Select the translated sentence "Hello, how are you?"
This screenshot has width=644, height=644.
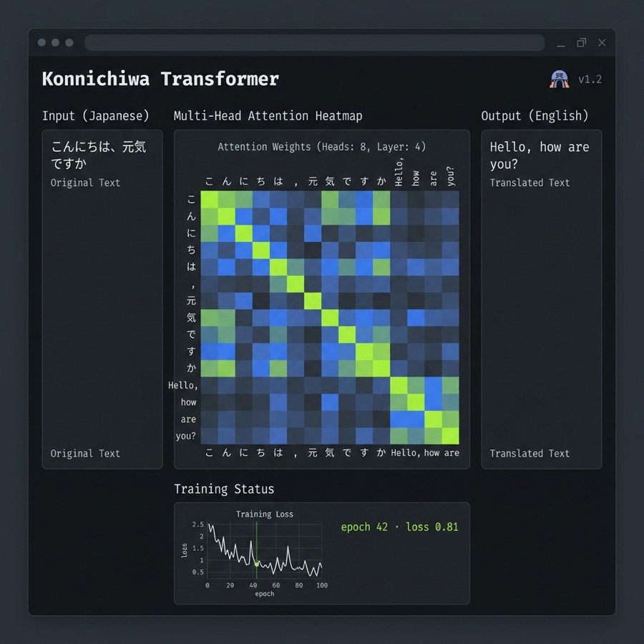540,155
